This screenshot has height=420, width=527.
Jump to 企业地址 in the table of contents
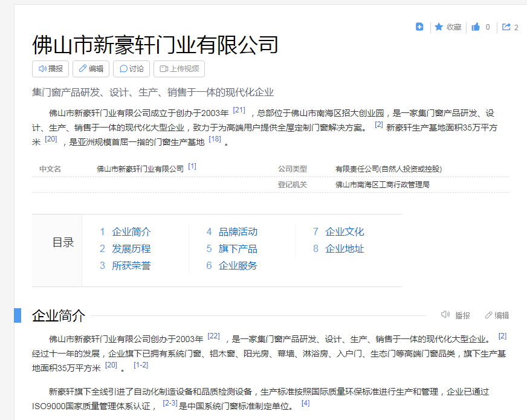point(344,248)
